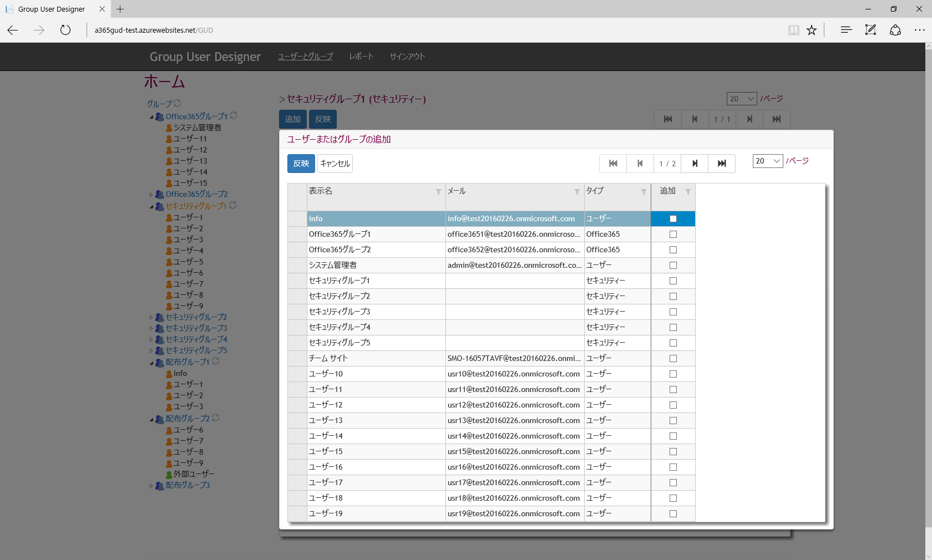Open filter for 追加 column
932x560 pixels.
(688, 192)
